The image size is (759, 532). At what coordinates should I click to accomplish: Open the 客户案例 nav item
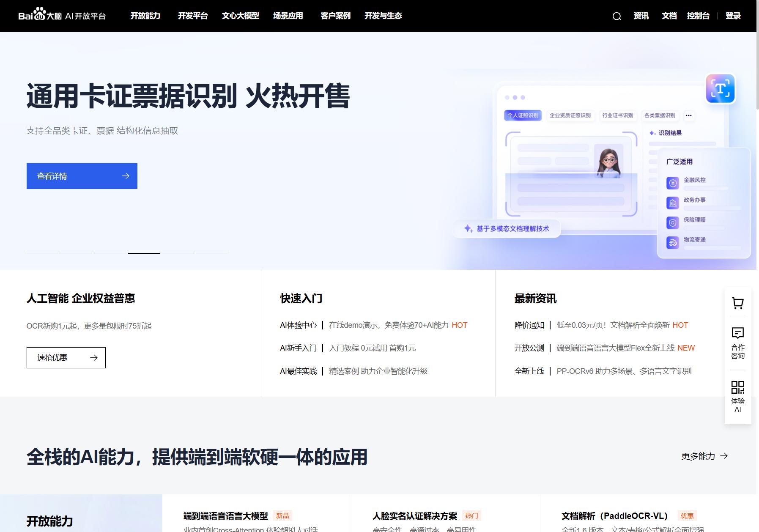pyautogui.click(x=336, y=16)
